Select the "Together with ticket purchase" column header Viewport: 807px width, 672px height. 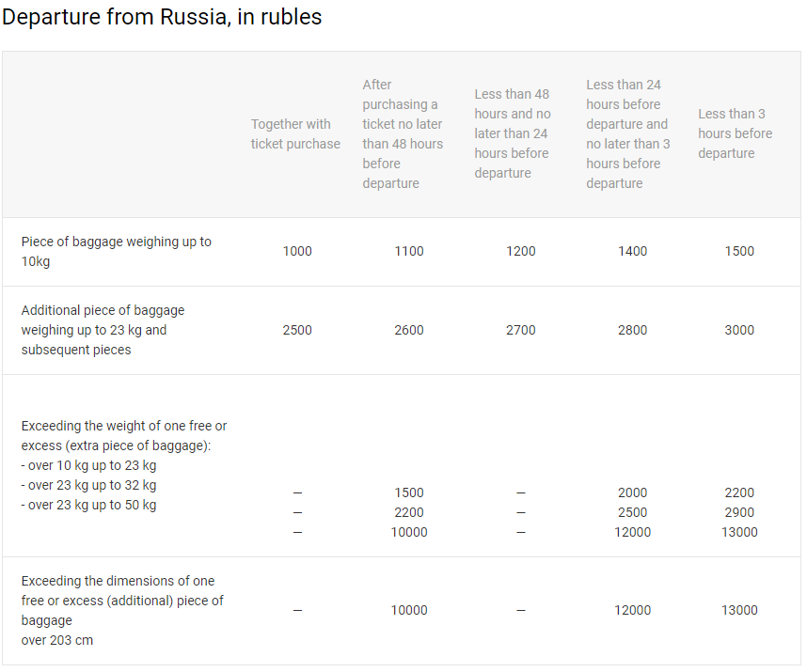click(295, 134)
